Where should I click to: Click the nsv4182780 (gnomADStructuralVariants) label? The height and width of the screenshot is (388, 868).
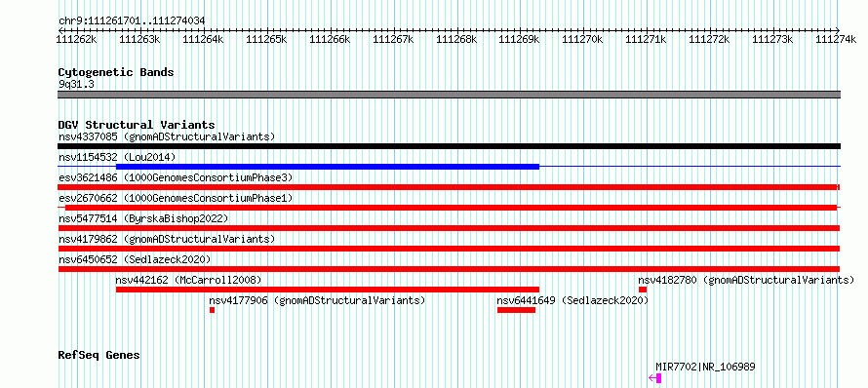746,280
